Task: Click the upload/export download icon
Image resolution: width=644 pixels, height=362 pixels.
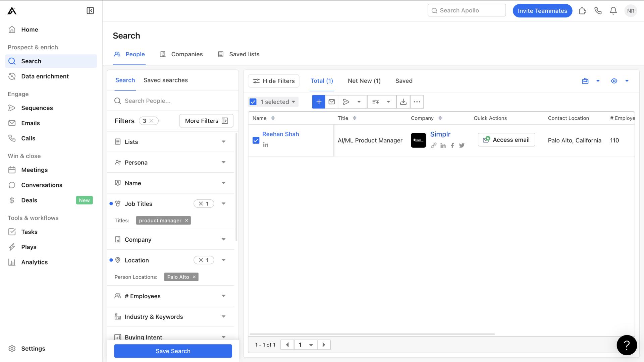Action: tap(402, 102)
